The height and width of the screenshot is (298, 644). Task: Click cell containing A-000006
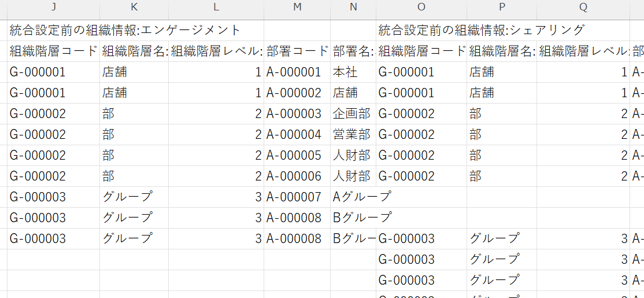(294, 176)
